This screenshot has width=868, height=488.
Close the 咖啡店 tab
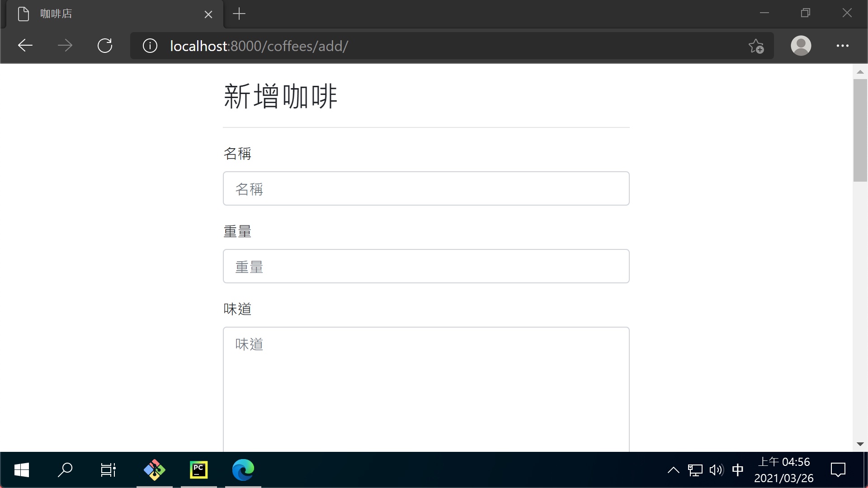[x=208, y=14]
